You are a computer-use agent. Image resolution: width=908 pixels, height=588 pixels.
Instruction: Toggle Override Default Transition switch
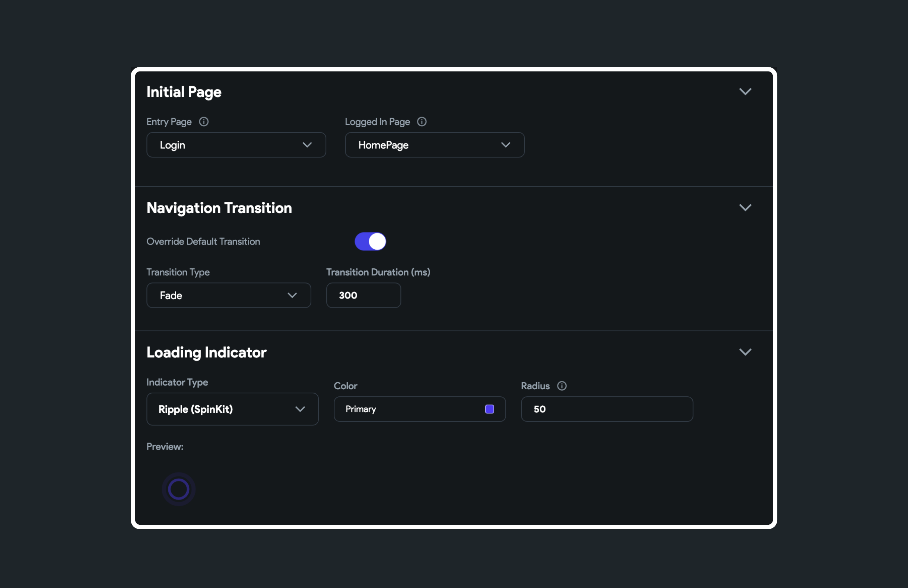click(370, 242)
